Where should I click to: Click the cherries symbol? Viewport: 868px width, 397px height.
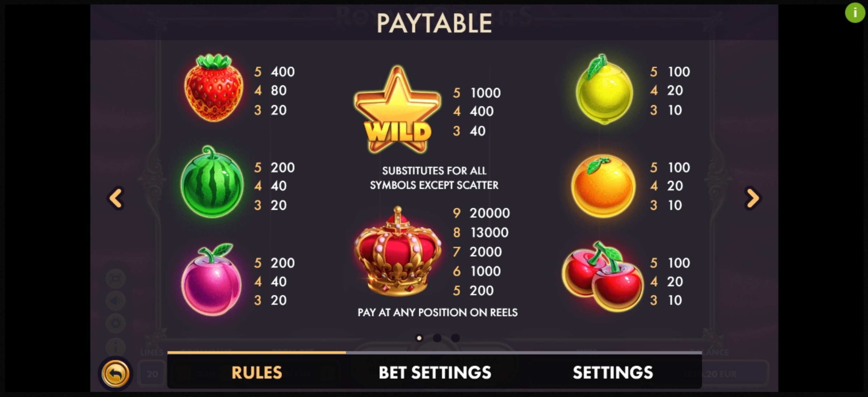pyautogui.click(x=603, y=276)
